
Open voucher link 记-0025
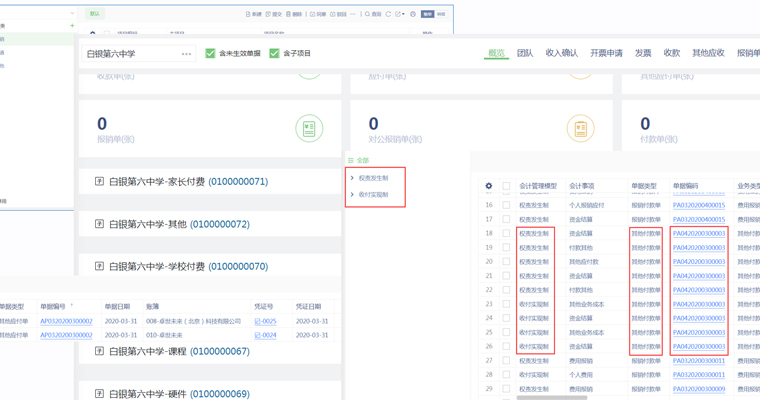pos(265,322)
